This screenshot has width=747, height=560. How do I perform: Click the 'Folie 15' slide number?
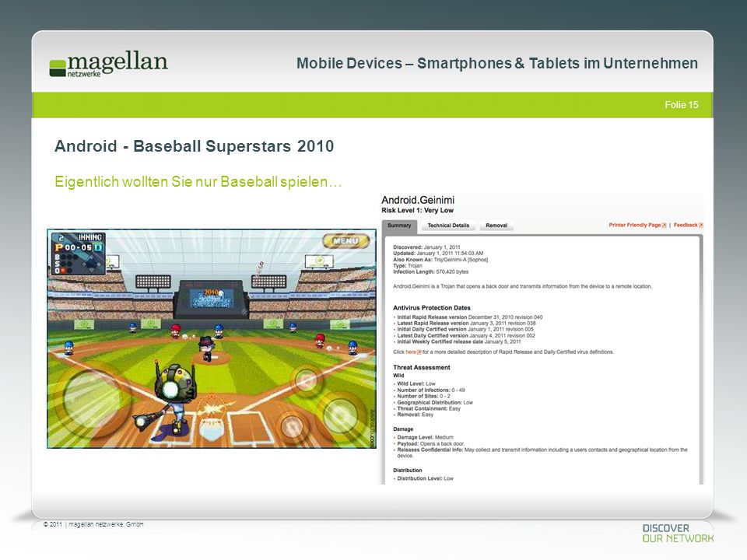pos(682,105)
